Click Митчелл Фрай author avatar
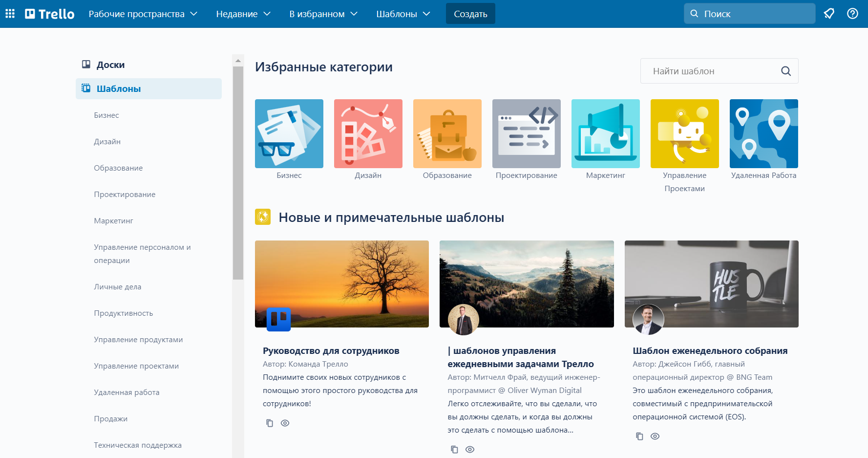The image size is (868, 458). [464, 320]
